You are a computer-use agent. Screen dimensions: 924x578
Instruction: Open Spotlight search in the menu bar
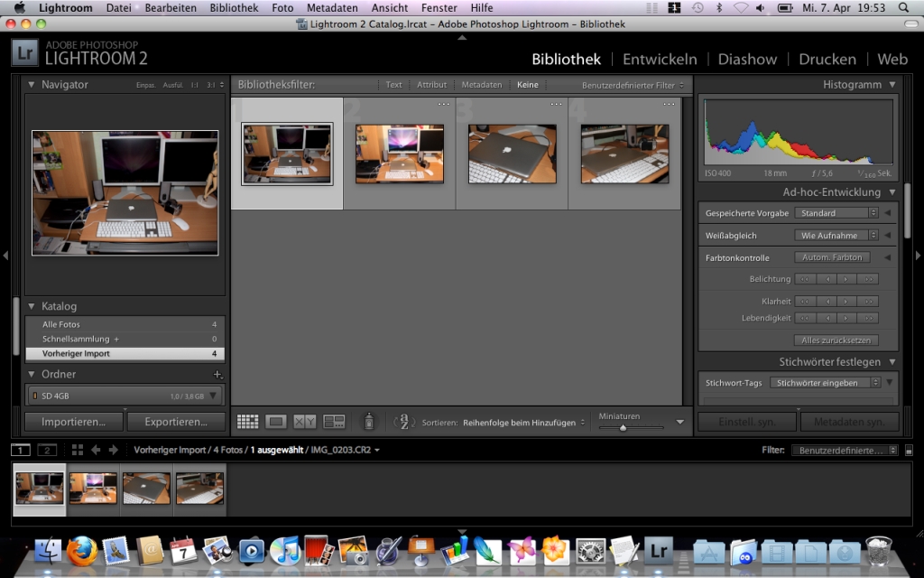[x=903, y=7]
